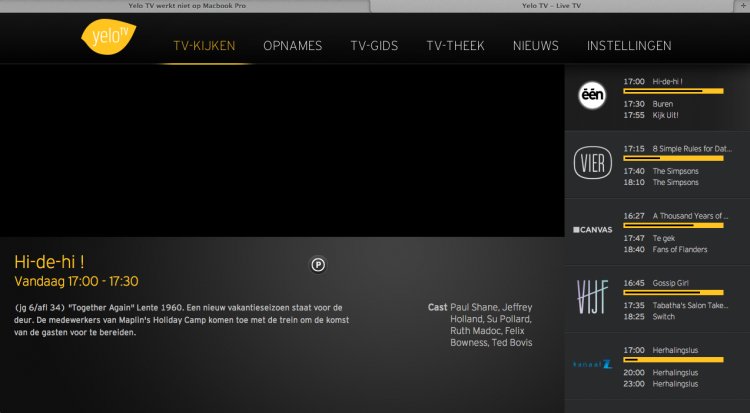Select 18:10 The Simpsons listing
Image resolution: width=750 pixels, height=413 pixels.
point(661,182)
